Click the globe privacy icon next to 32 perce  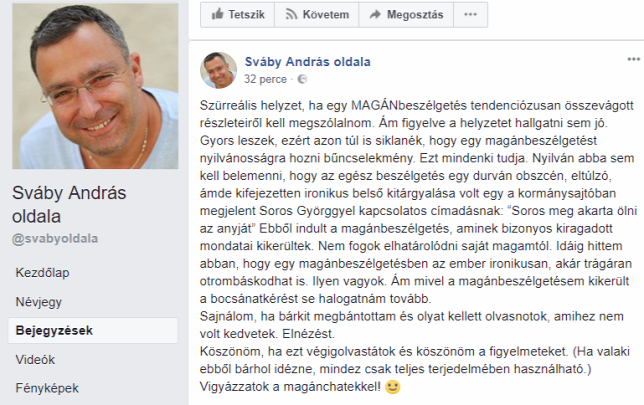pos(302,79)
